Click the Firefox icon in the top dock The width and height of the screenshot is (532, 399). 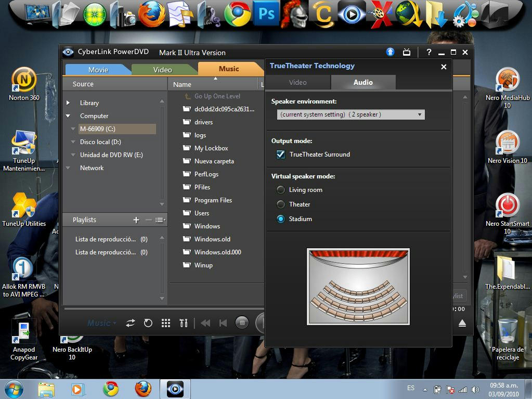[152, 14]
